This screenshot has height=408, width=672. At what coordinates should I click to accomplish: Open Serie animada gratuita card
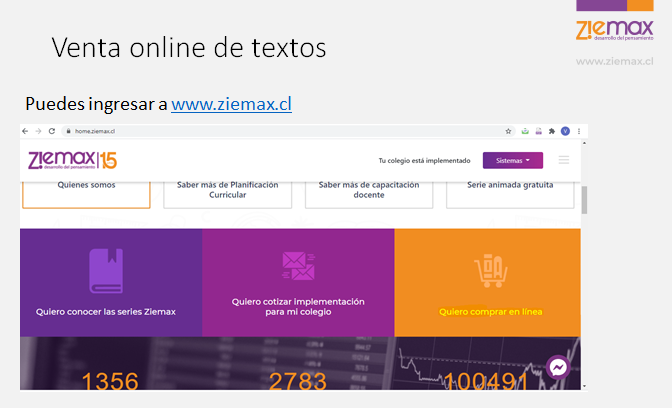tap(510, 195)
